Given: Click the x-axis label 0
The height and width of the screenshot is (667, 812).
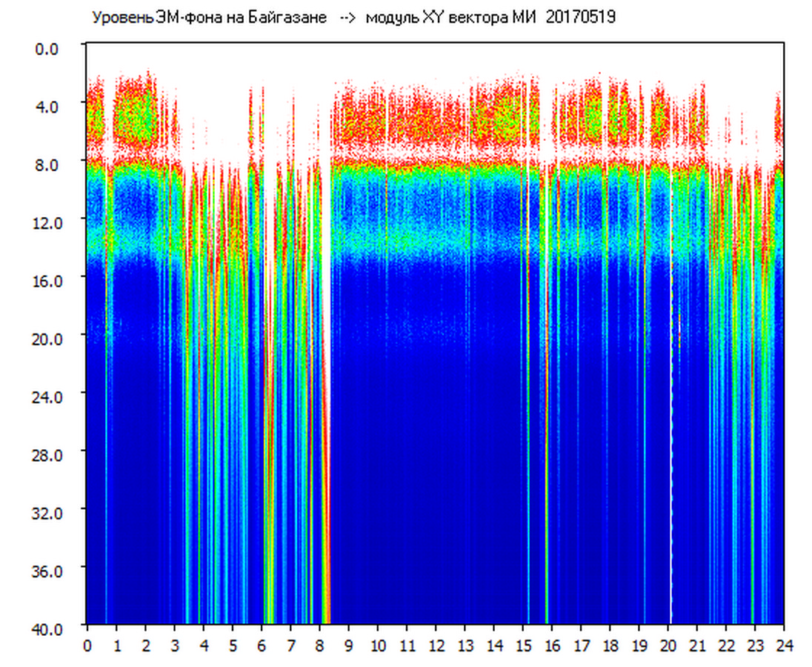Looking at the screenshot, I should tap(87, 645).
